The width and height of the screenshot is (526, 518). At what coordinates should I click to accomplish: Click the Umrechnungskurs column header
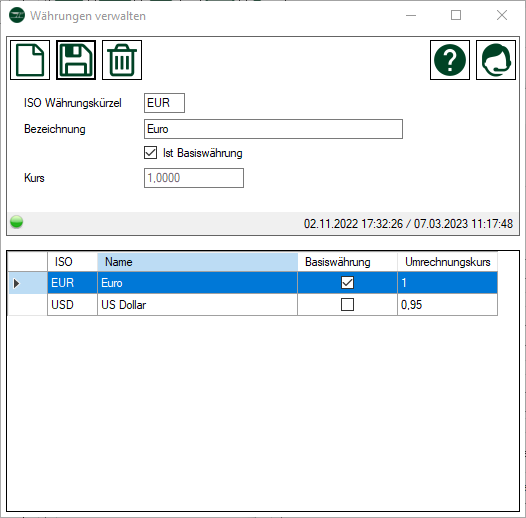click(x=447, y=262)
